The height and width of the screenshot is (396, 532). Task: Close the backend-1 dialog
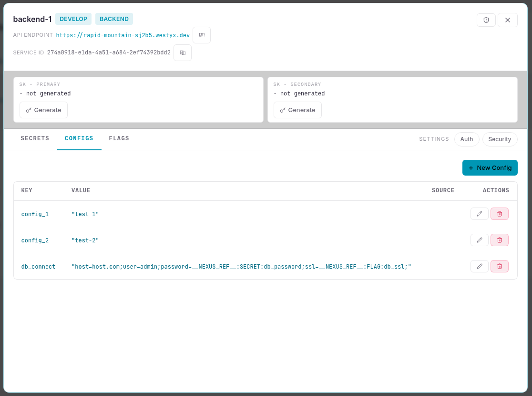pos(507,20)
